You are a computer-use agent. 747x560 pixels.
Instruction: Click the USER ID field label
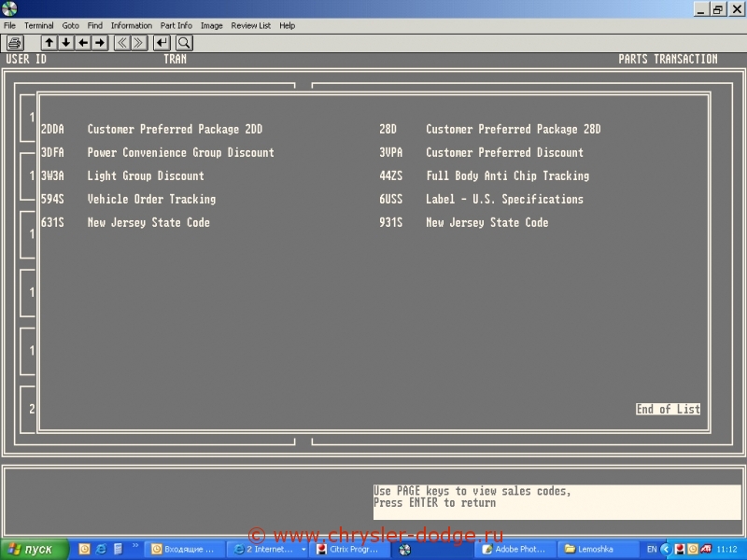26,59
